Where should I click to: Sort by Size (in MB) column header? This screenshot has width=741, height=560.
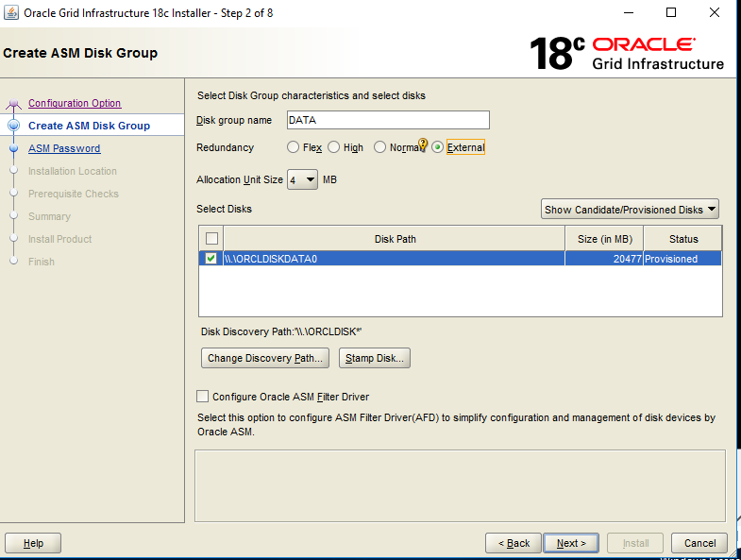tap(604, 239)
